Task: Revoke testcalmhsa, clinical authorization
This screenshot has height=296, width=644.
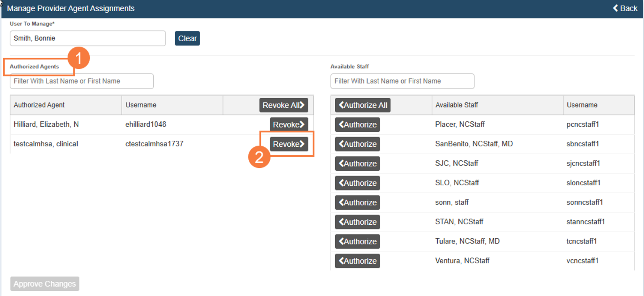Action: (288, 144)
